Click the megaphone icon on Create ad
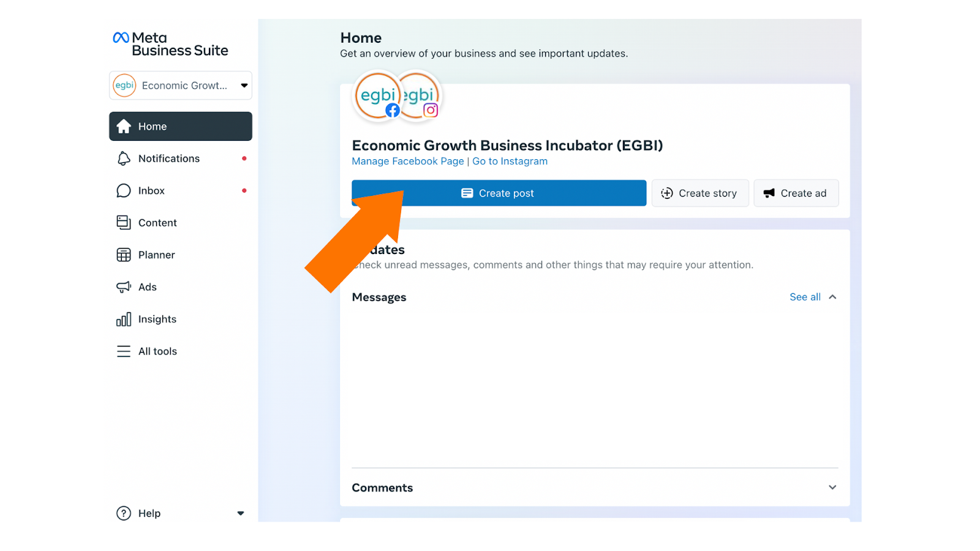 click(x=769, y=193)
